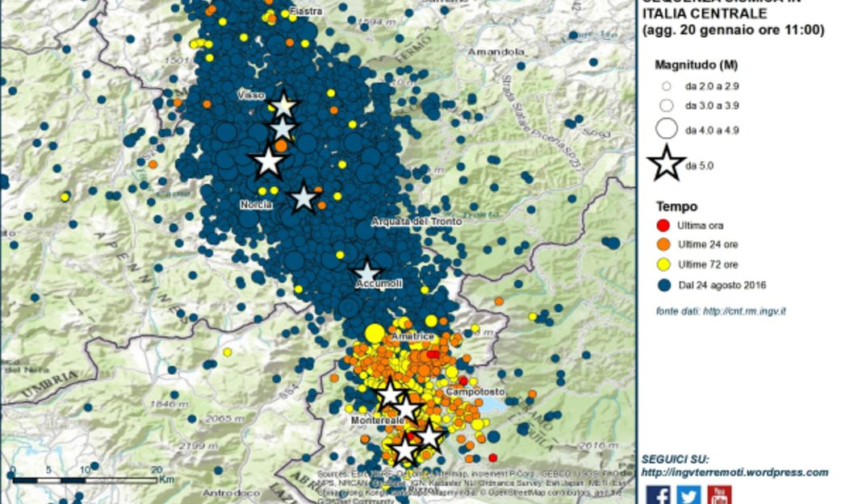Click the legend circle for magnitude 3.0 to 3.9
This screenshot has width=862, height=504.
click(x=666, y=105)
